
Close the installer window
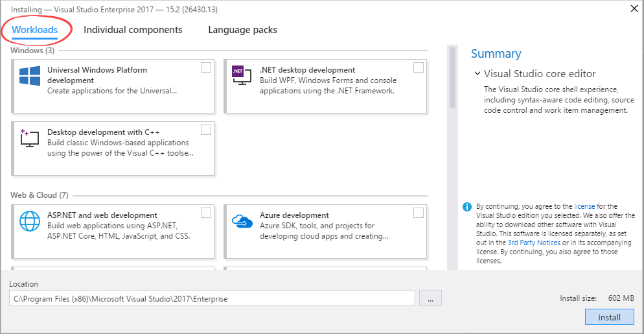click(x=634, y=8)
